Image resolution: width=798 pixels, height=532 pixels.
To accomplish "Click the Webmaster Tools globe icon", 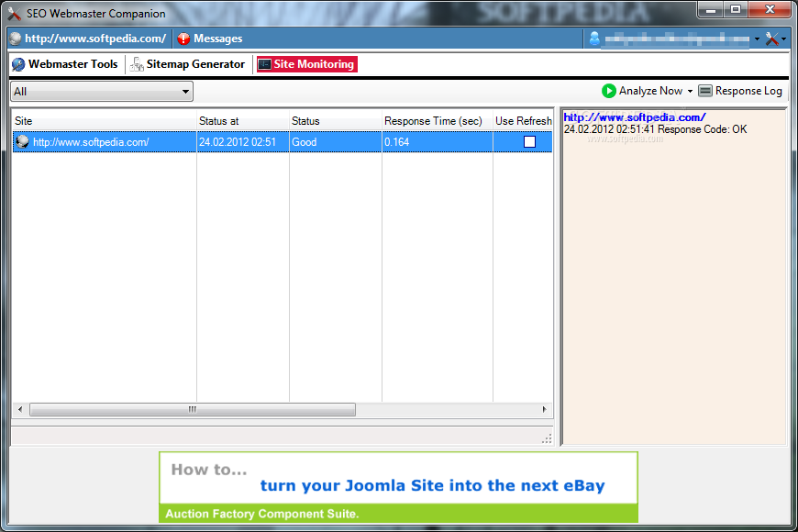I will click(x=18, y=64).
